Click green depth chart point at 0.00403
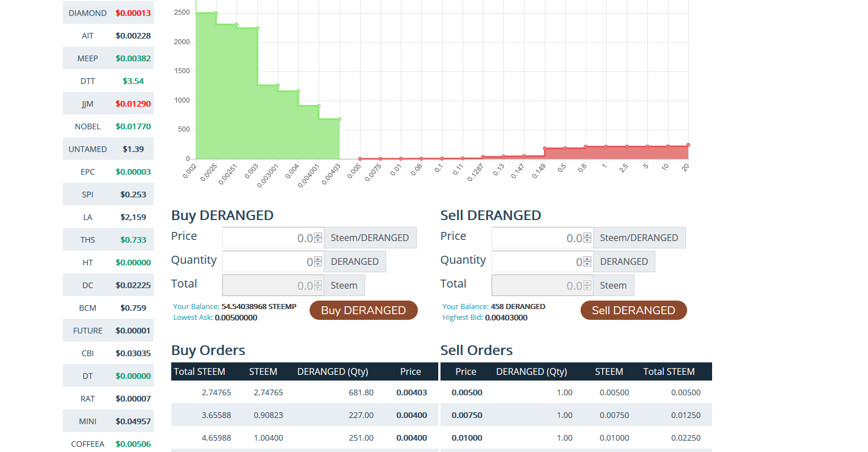The height and width of the screenshot is (452, 868). click(x=340, y=119)
